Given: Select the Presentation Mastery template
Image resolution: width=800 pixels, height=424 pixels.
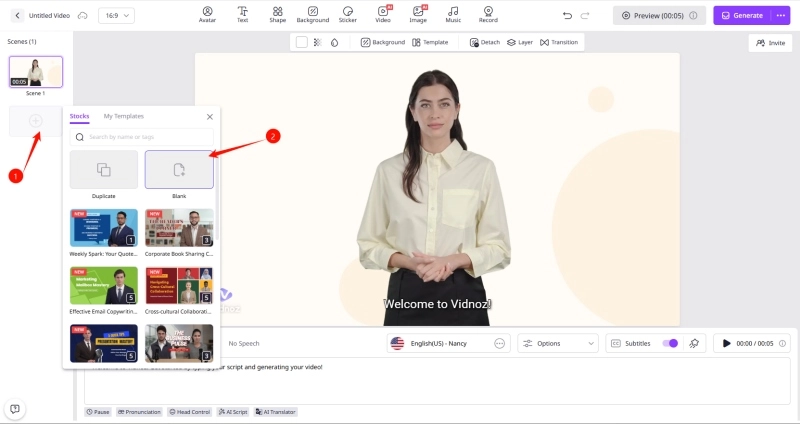Looking at the screenshot, I should tap(104, 343).
